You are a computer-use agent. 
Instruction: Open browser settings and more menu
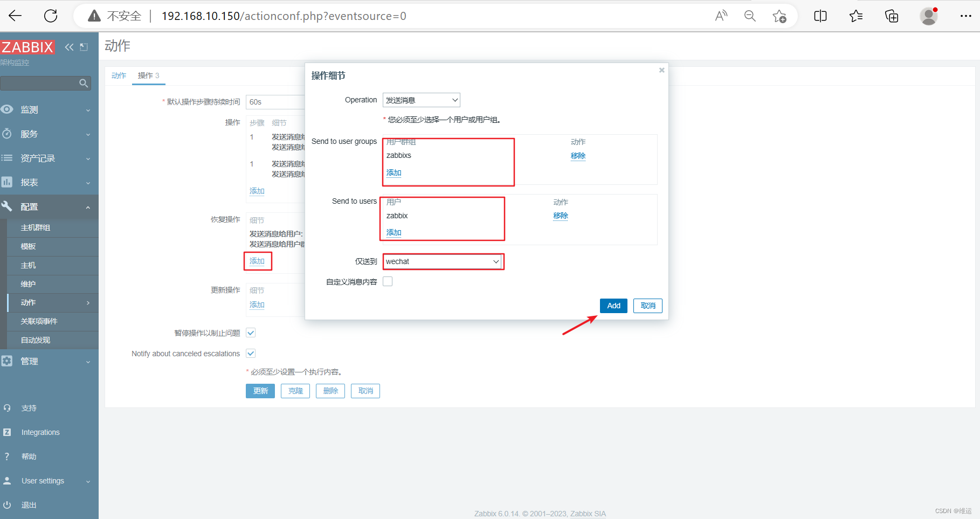[965, 16]
